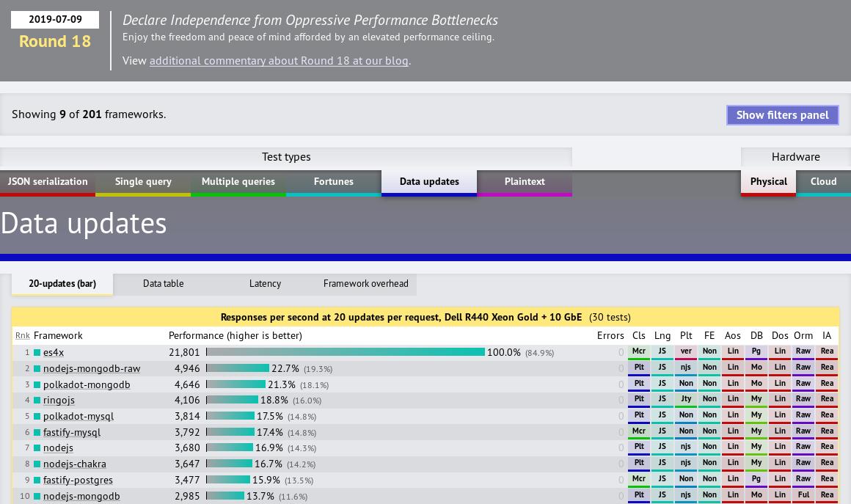Open the nodejs-mongodb-raw framework link

point(92,369)
